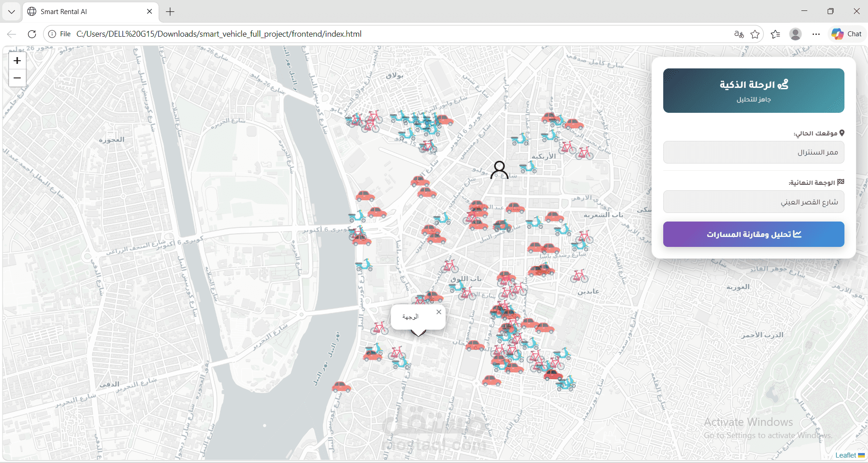Open the Copilot Chat sidebar
868x463 pixels.
point(847,34)
